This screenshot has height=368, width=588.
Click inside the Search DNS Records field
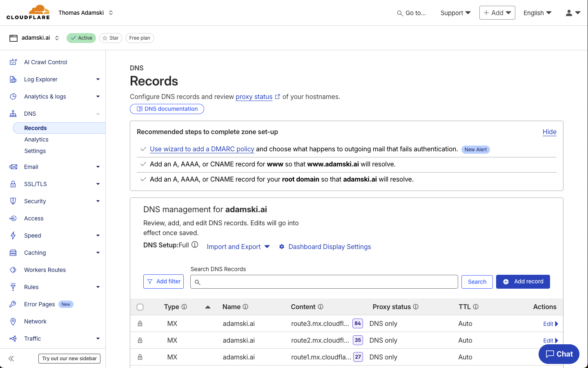point(324,281)
